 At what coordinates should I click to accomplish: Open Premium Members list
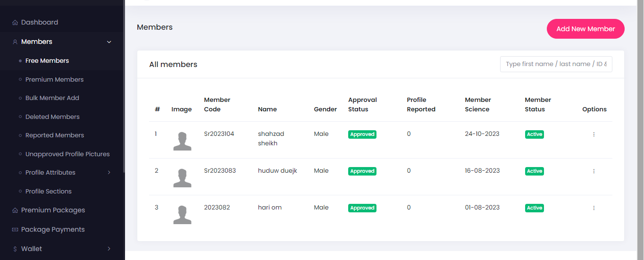(x=54, y=80)
